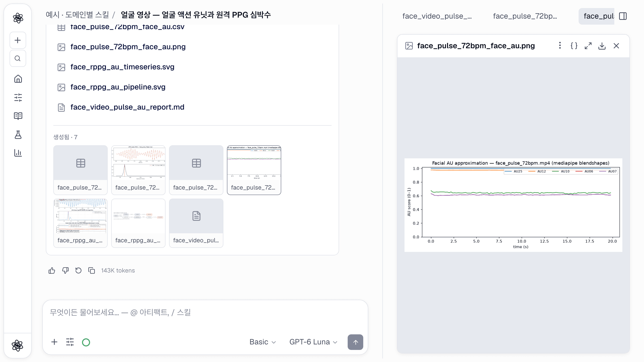Send the message with arrow button
644x362 pixels.
(x=355, y=342)
